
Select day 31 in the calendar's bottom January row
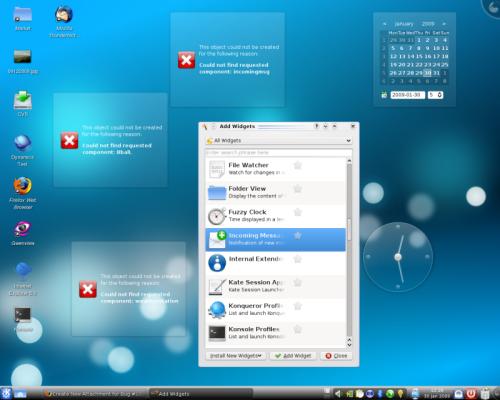[x=436, y=73]
